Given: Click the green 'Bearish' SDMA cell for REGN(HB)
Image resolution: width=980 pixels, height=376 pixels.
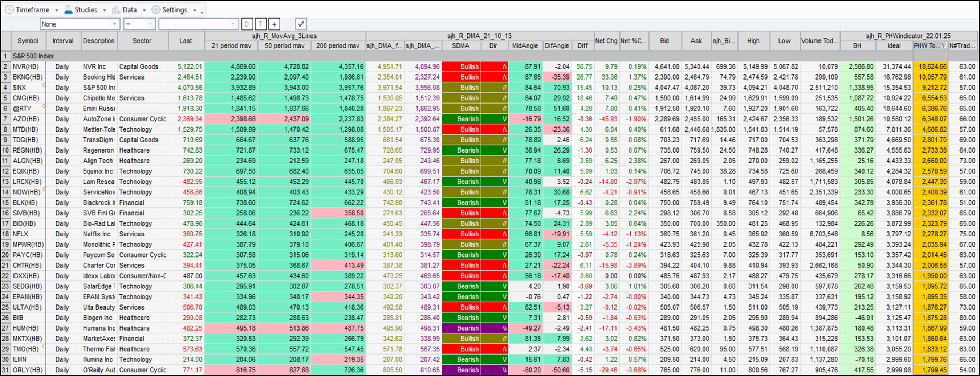Looking at the screenshot, I should 461,150.
